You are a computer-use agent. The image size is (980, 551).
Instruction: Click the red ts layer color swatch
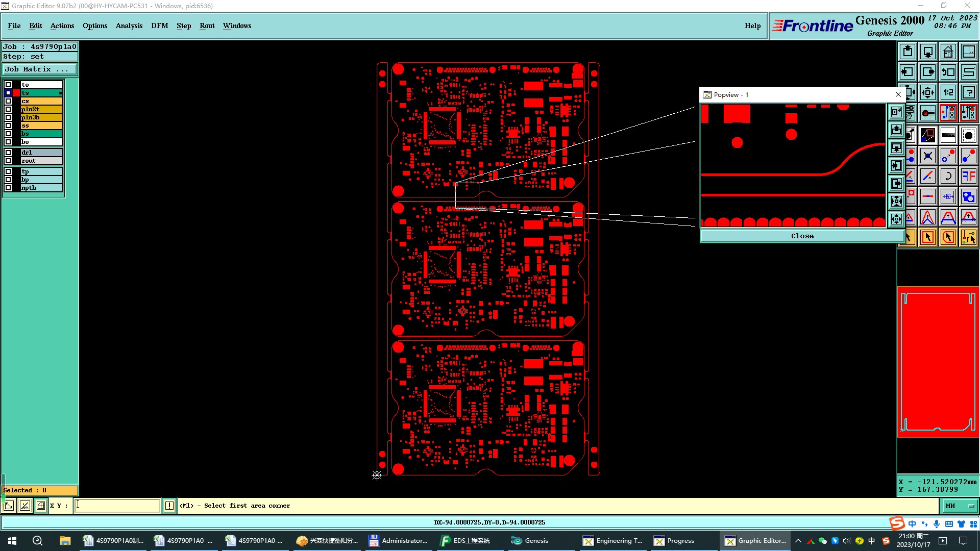point(16,93)
